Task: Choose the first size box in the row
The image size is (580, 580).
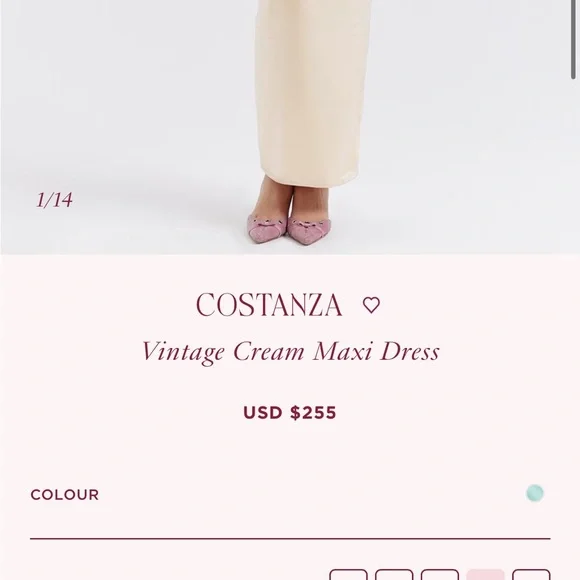Action: pyautogui.click(x=348, y=574)
